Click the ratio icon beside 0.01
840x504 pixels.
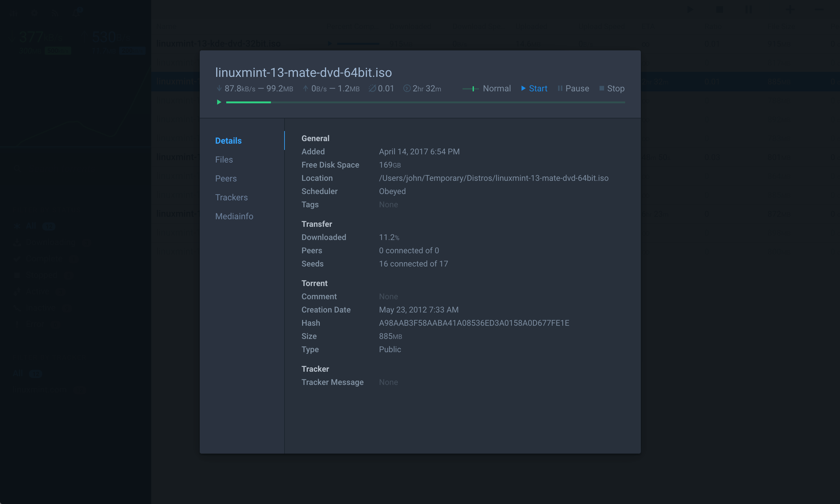coord(372,88)
